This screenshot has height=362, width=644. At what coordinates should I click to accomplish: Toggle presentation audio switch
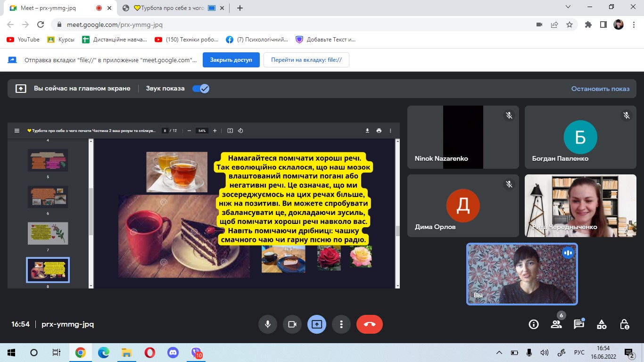coord(201,88)
